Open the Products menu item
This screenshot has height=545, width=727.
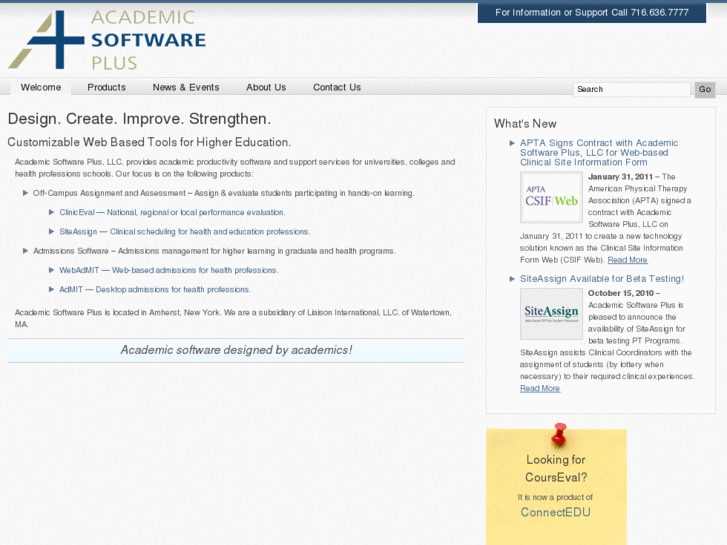106,87
